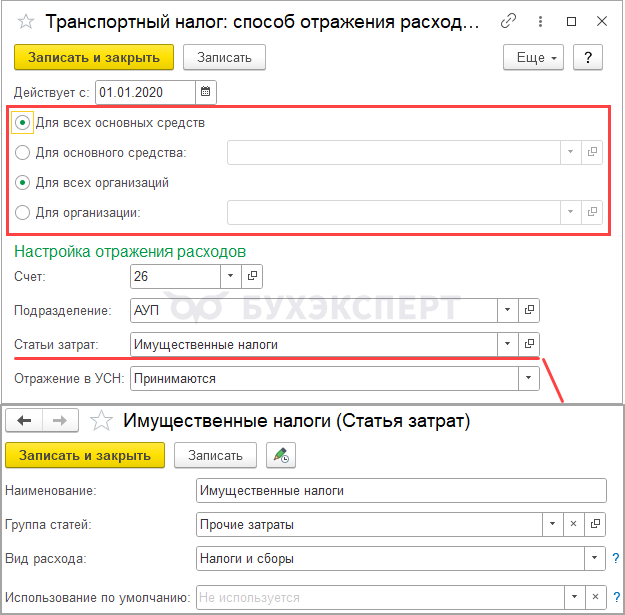Click empty основное средство input field
Screen dimensions: 625x615
click(394, 152)
